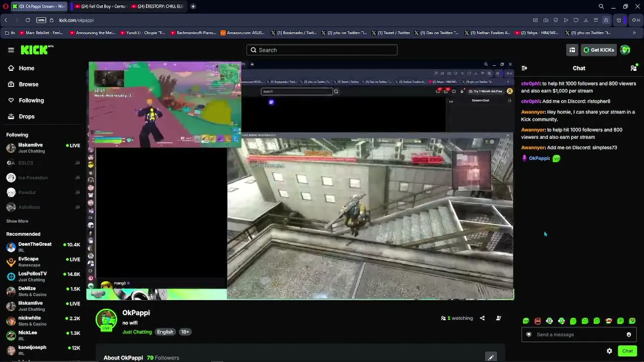Open the shield privacy protection icon
The height and width of the screenshot is (362, 644).
(x=556, y=20)
